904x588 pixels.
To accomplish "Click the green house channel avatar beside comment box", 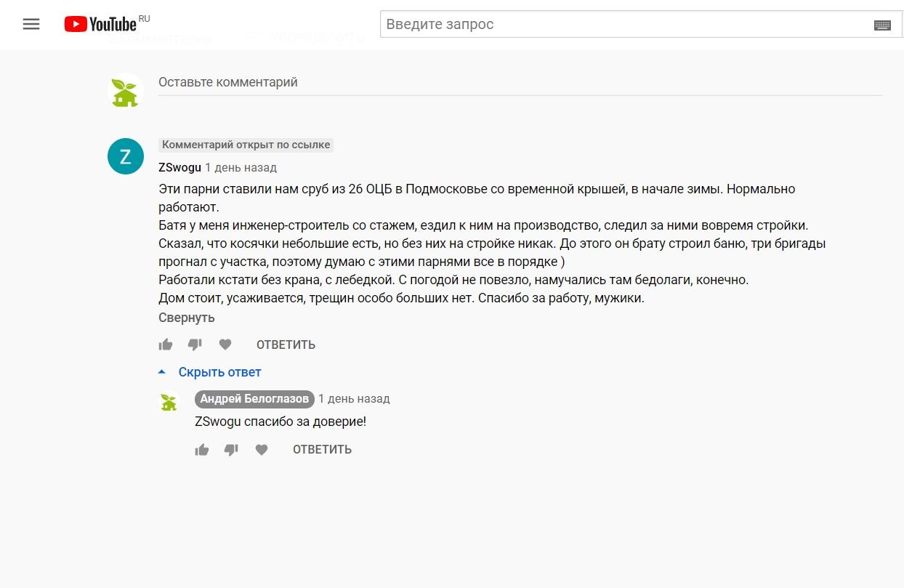I will pos(126,91).
